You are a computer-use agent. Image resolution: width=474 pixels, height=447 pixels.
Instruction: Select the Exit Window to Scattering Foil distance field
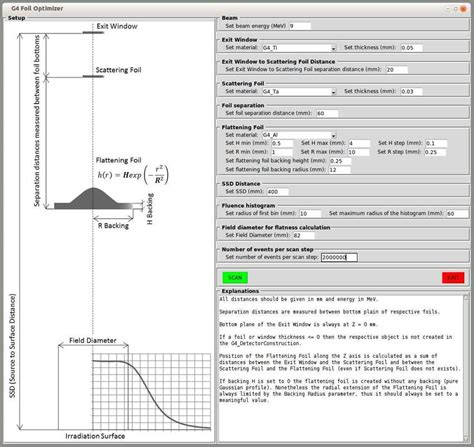coord(397,70)
